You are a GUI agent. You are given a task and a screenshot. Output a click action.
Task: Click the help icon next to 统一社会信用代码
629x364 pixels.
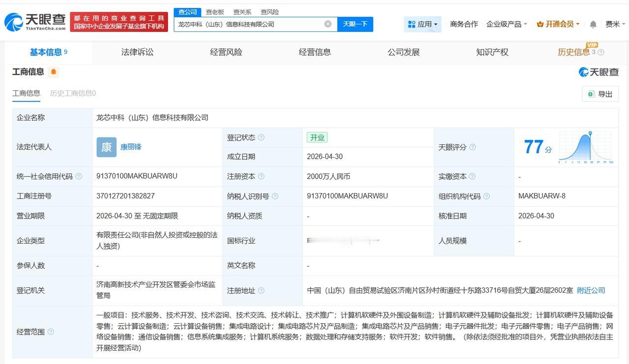(x=79, y=176)
